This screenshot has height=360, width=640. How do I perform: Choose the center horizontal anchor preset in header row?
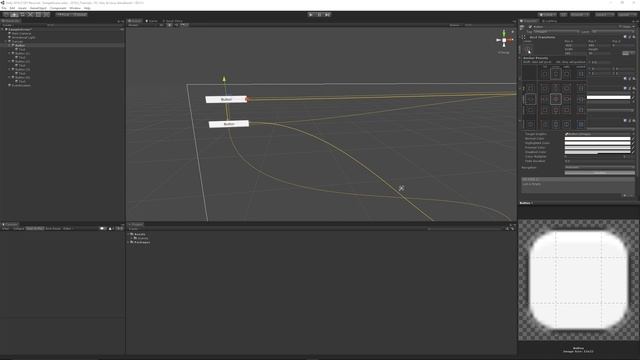pos(556,74)
